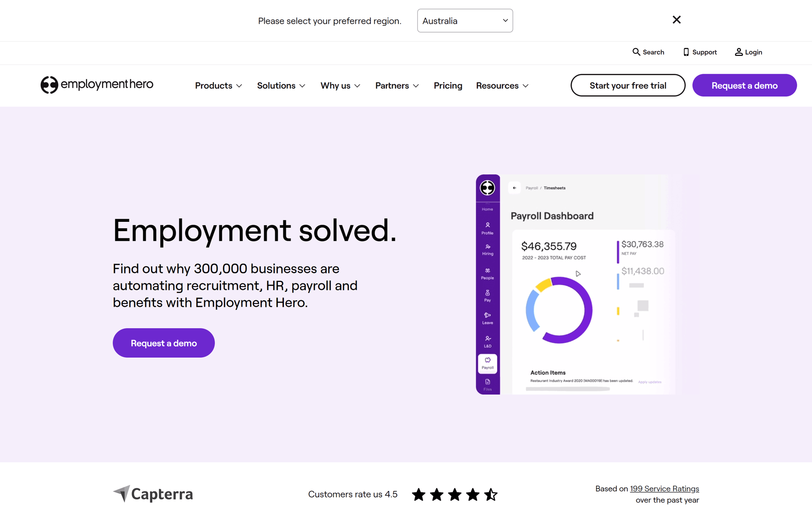Click Start your free trial button
This screenshot has width=812, height=508.
point(628,85)
